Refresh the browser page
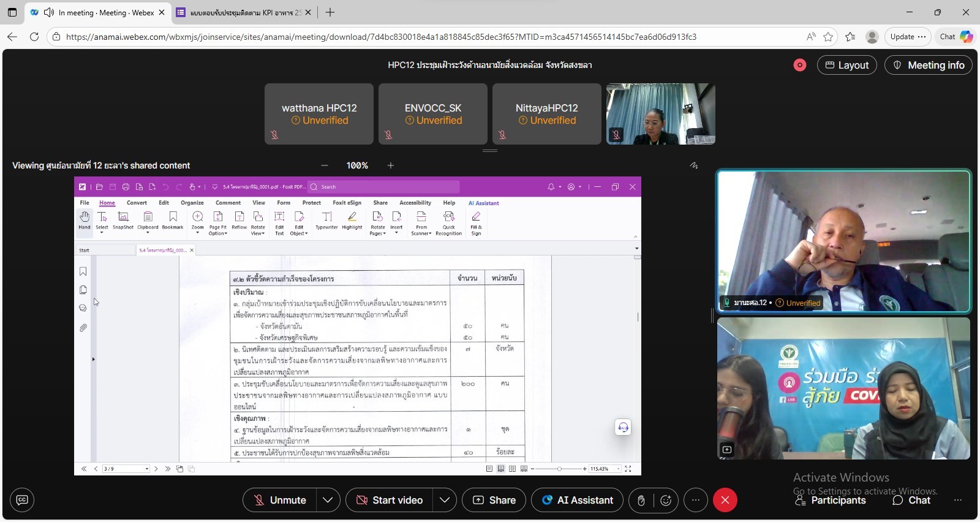Viewport: 980px width, 522px height. coord(34,37)
